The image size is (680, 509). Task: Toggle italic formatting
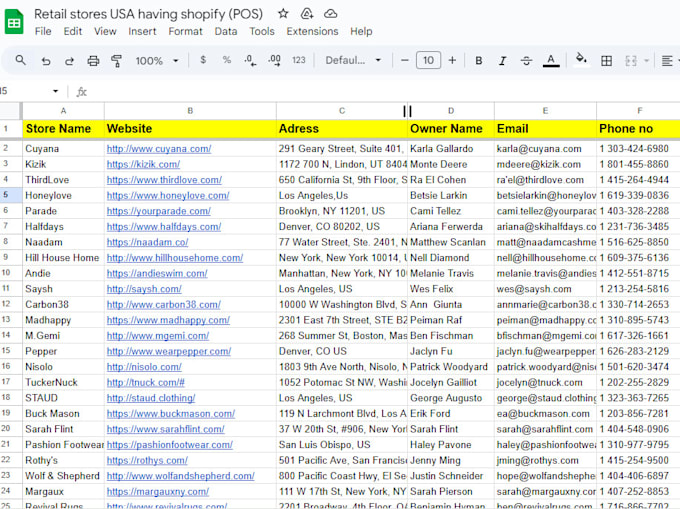click(x=502, y=61)
